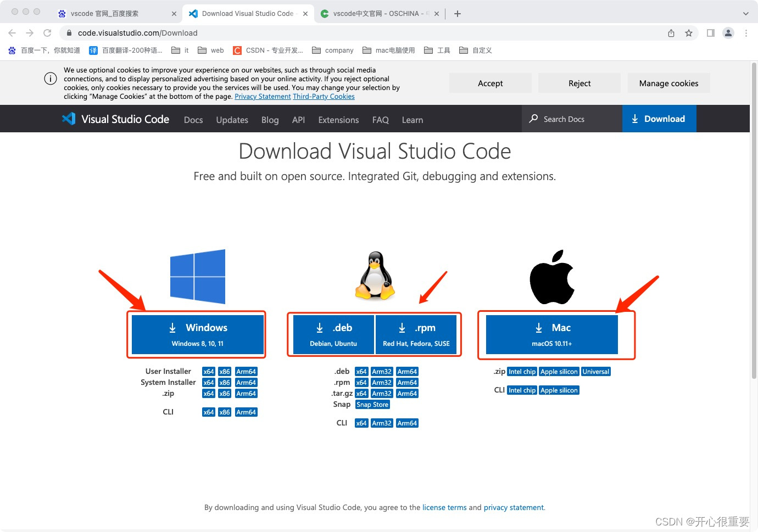Open the 百度翻译 bookmark

point(126,51)
